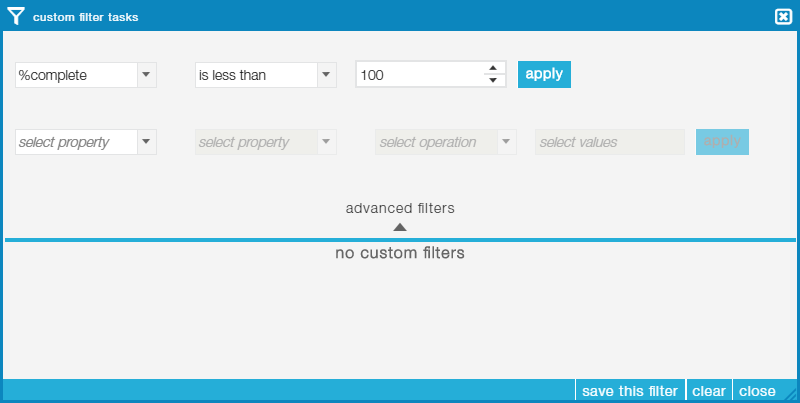Click the funnel filter icon in title bar
800x403 pixels.
pos(16,16)
